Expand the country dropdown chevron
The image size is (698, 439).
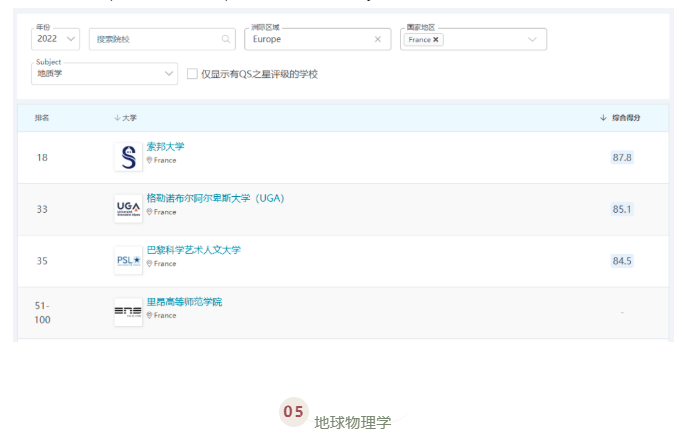coord(532,40)
